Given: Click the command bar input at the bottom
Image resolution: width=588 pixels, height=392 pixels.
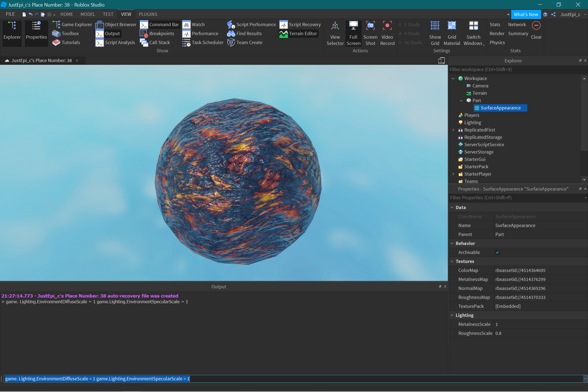Looking at the screenshot, I should tap(272, 379).
